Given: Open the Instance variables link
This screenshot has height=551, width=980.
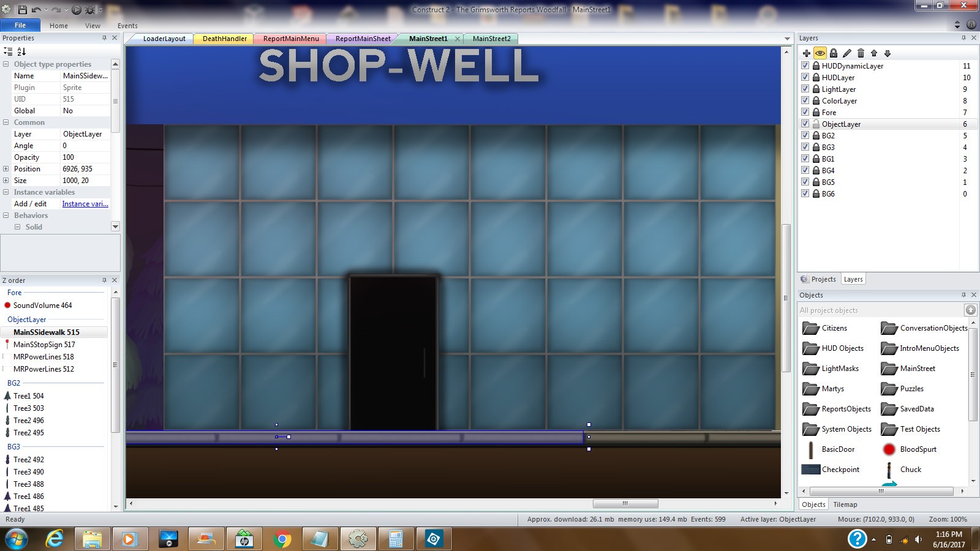Looking at the screenshot, I should [x=85, y=204].
